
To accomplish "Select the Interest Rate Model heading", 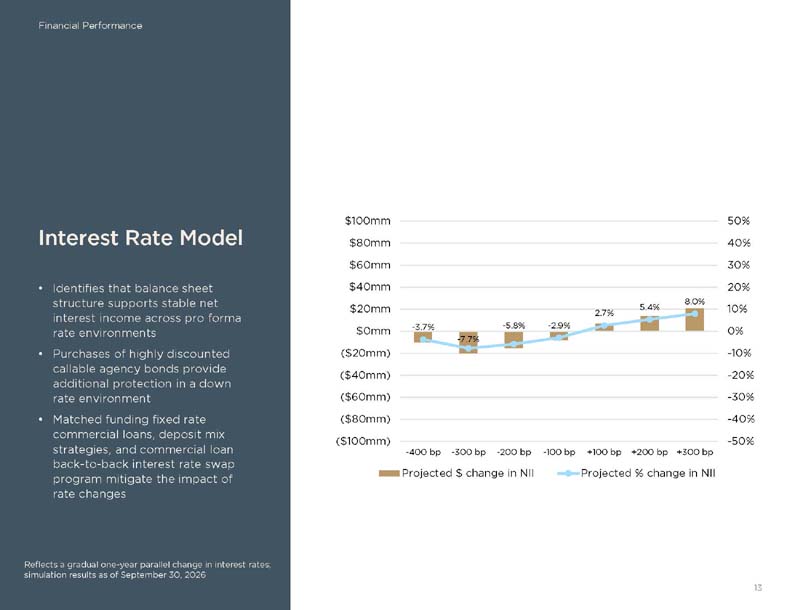I will coord(141,238).
